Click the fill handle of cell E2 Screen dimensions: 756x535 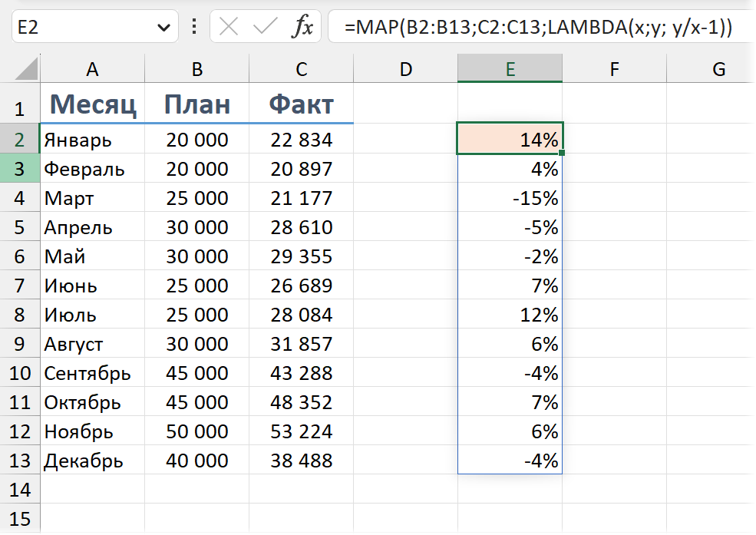tap(562, 153)
